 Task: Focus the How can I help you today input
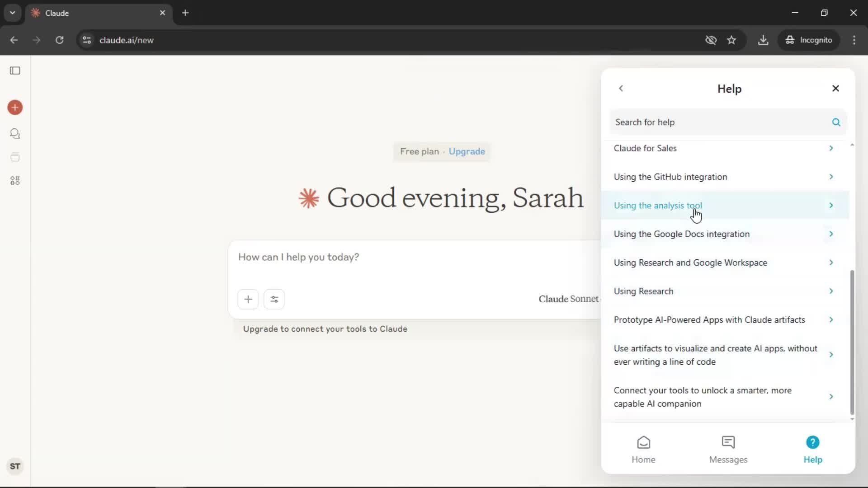pyautogui.click(x=415, y=257)
